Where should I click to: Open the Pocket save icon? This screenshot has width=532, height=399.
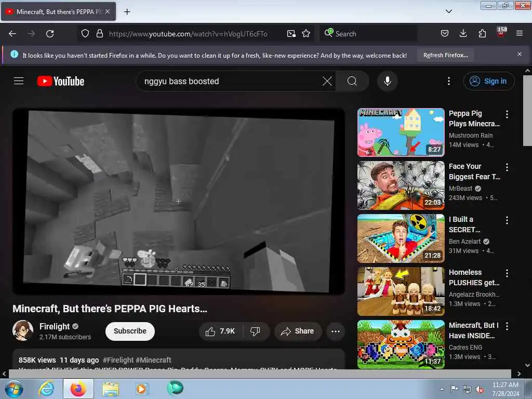pyautogui.click(x=445, y=33)
